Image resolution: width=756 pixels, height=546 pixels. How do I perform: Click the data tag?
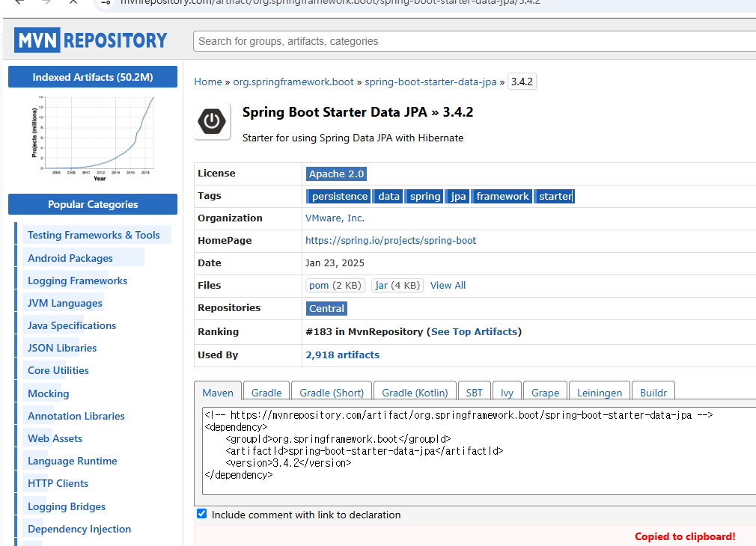coord(388,196)
